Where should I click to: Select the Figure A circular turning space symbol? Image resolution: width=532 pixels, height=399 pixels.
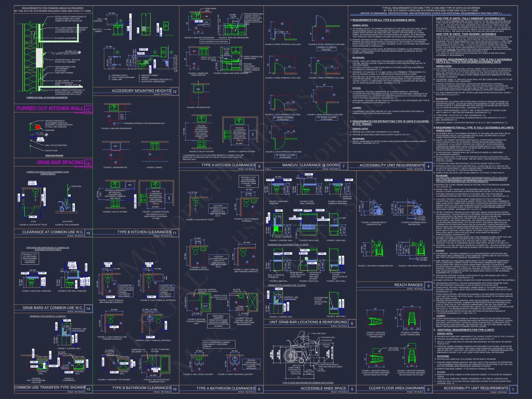pyautogui.click(x=376, y=322)
